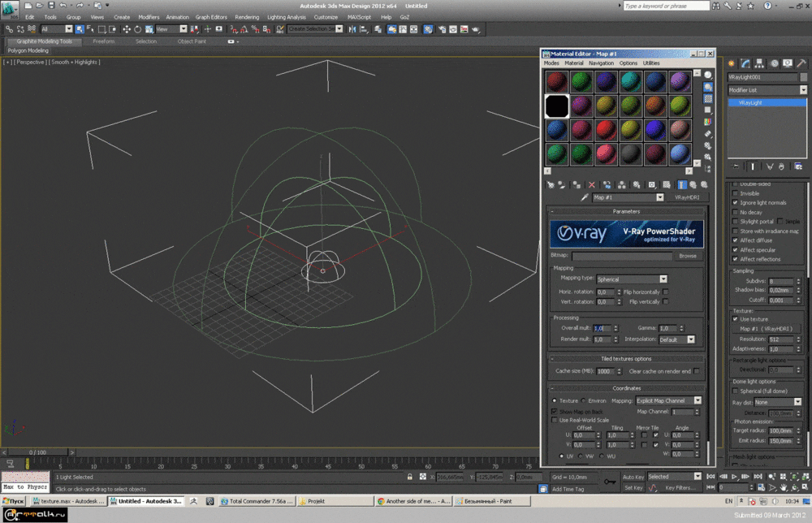Image resolution: width=812 pixels, height=523 pixels.
Task: Click the Pin Stack icon
Action: coord(736,166)
